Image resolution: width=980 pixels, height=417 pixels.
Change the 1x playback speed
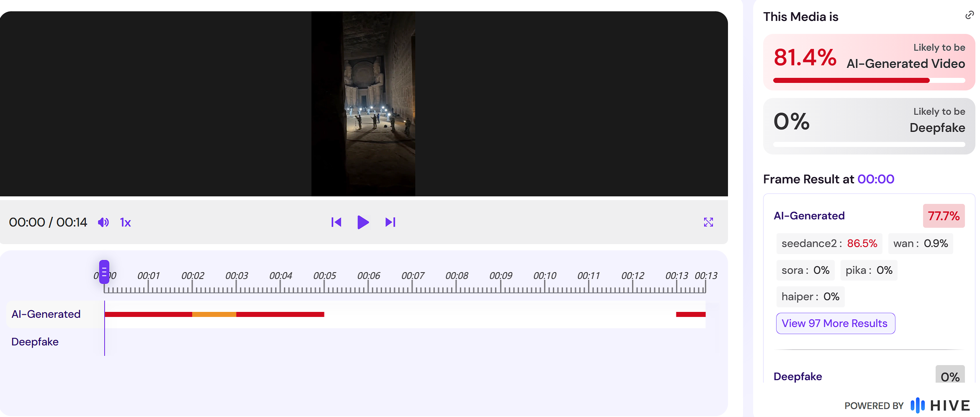pyautogui.click(x=126, y=222)
